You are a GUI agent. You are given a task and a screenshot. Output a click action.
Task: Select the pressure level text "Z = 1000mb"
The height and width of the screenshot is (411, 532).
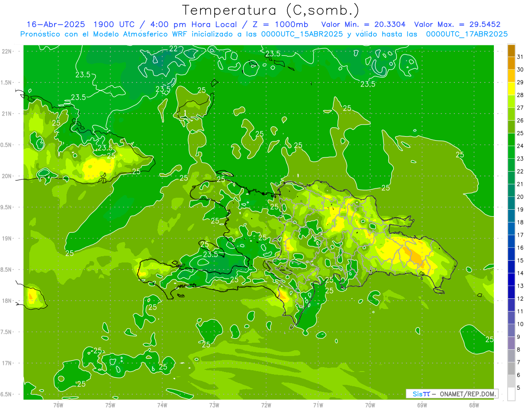pos(281,24)
